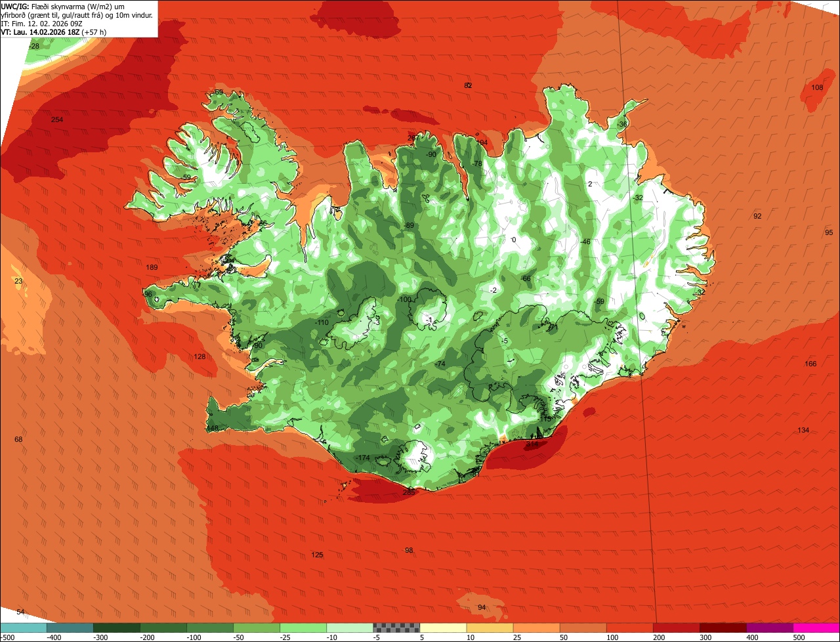Select the light green swatch between -25 and -10
The image size is (840, 642).
point(303,628)
